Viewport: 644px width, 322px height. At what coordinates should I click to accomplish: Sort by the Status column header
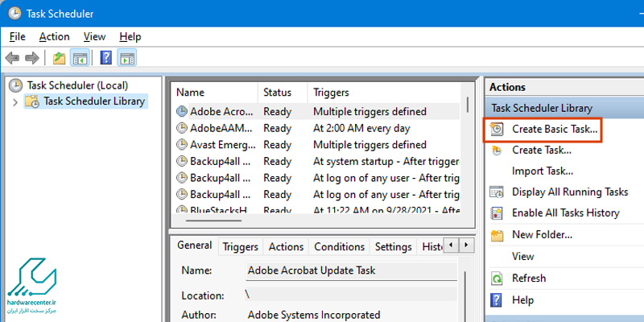(283, 93)
